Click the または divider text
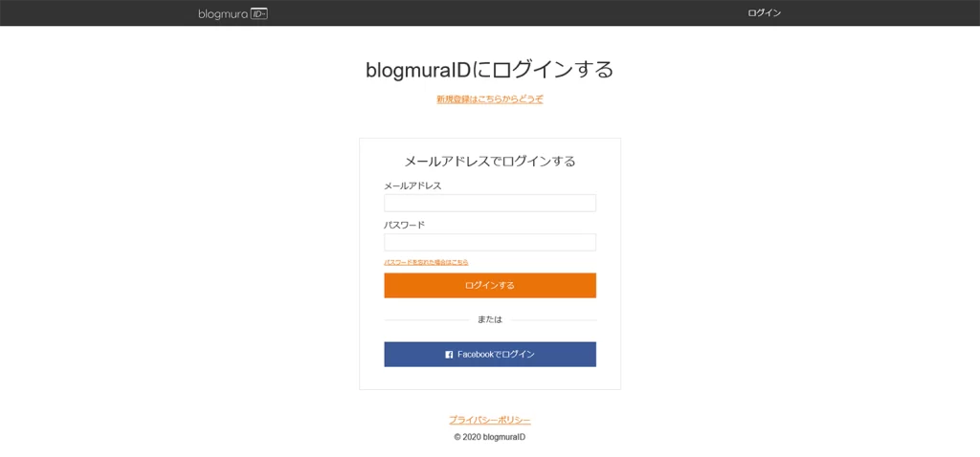This screenshot has width=980, height=457. [x=490, y=319]
